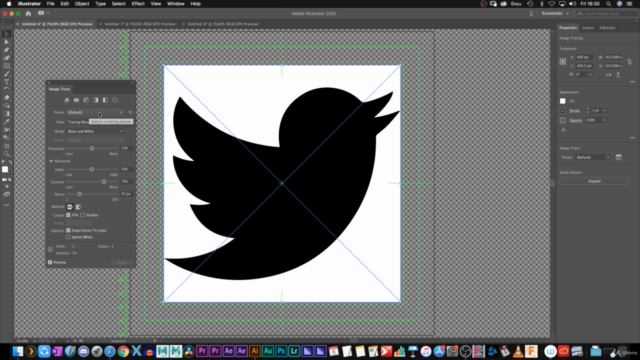Enable the Strokes checkbox
Viewport: 640px width, 360px height.
[x=82, y=215]
